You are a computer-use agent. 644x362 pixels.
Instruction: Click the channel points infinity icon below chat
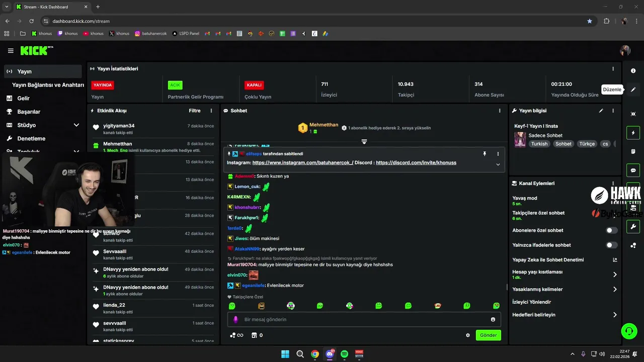[236, 335]
